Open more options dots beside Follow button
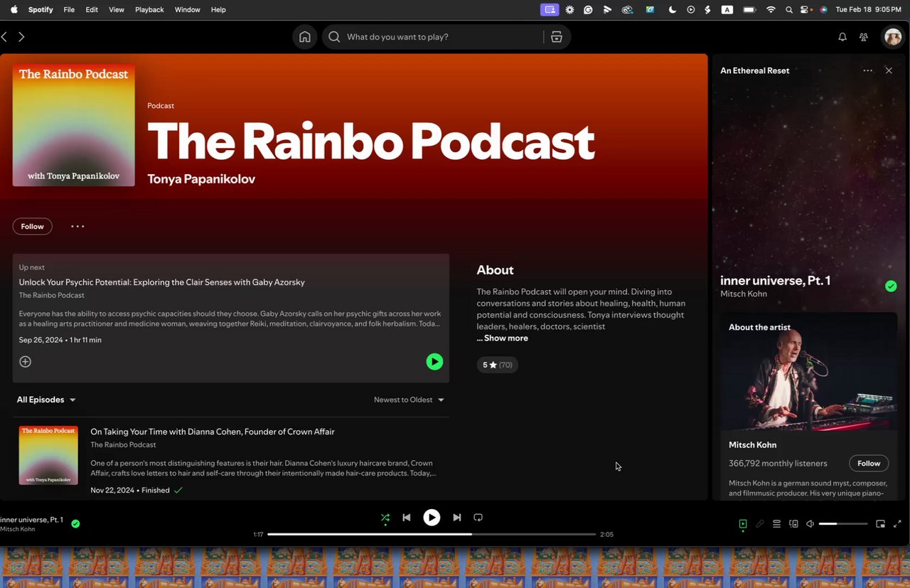This screenshot has width=910, height=588. [x=77, y=227]
